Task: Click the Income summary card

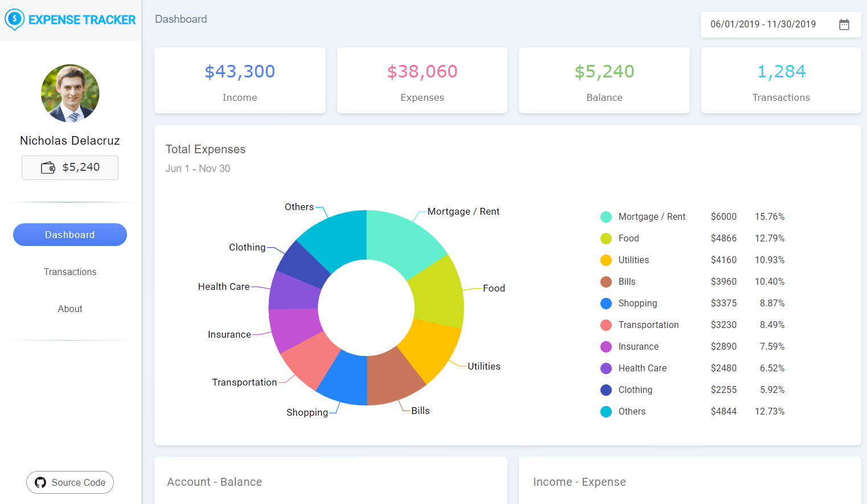Action: pyautogui.click(x=240, y=80)
